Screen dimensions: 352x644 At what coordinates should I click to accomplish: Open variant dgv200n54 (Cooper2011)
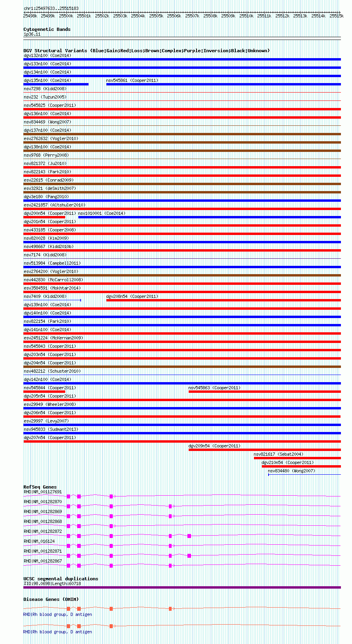tap(50, 213)
